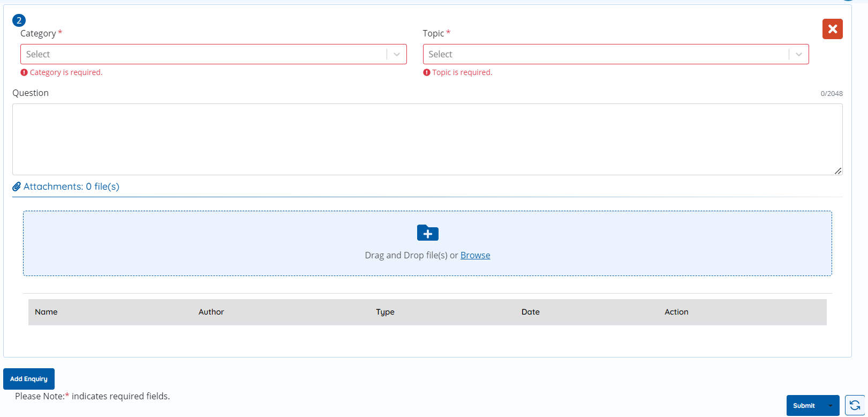Click the Attachments: 0 file(s) header
The width and height of the screenshot is (868, 417).
[66, 187]
